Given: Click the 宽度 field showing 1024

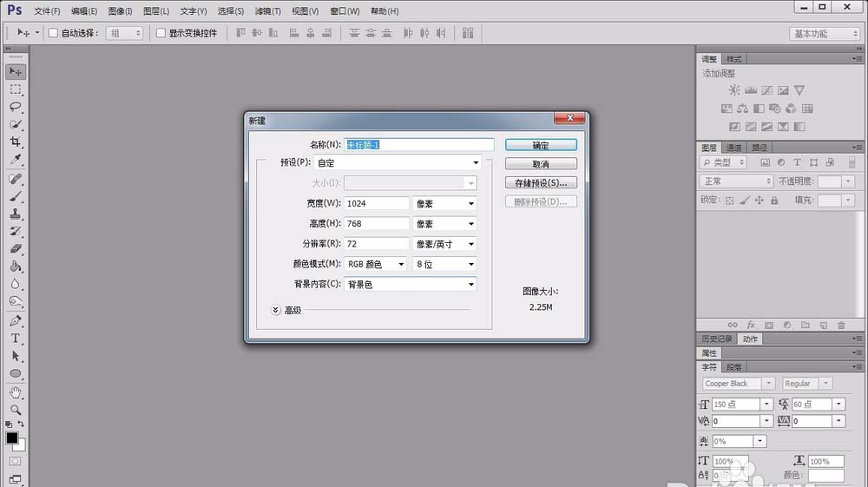Looking at the screenshot, I should (x=377, y=204).
